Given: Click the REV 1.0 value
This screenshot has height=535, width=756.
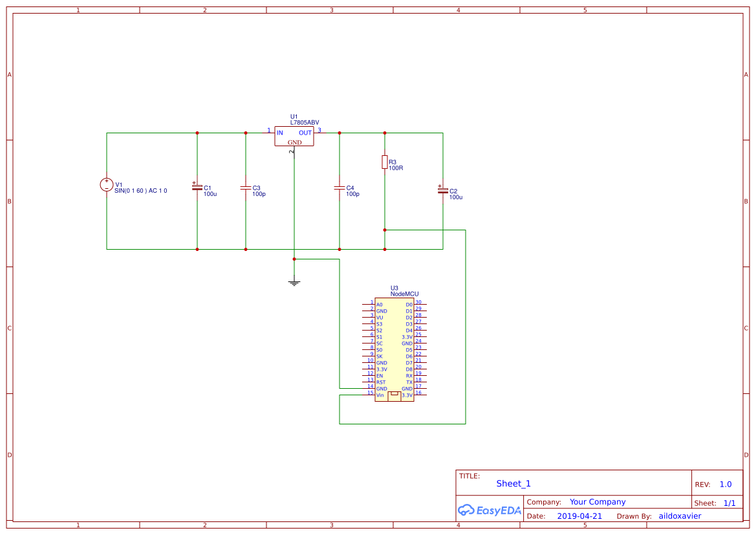Looking at the screenshot, I should coord(725,483).
